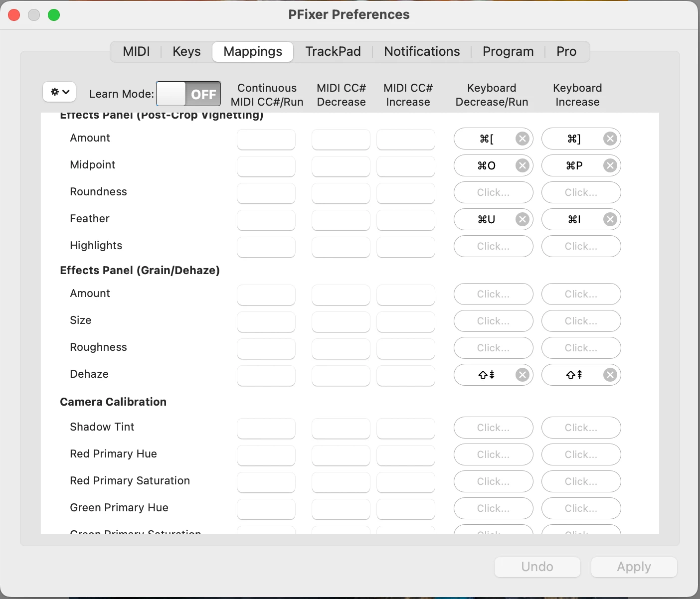Set Grain Amount keyboard decrease shortcut
The height and width of the screenshot is (599, 700).
coord(494,295)
